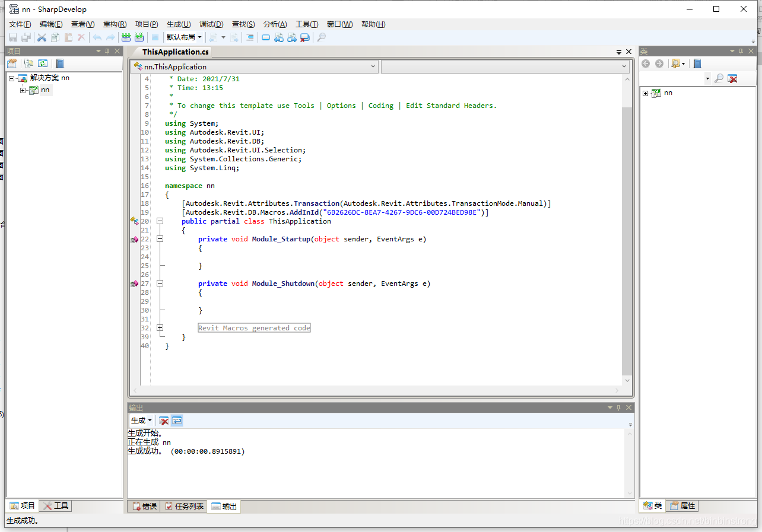Open the 编辑(E) menu
This screenshot has height=532, width=762.
tap(51, 24)
